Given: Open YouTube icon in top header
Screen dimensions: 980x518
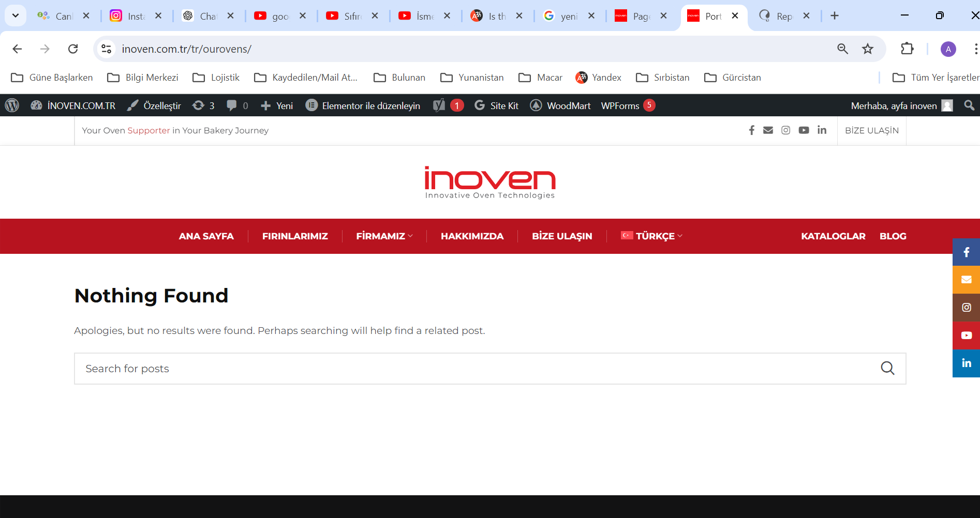Looking at the screenshot, I should tap(804, 130).
